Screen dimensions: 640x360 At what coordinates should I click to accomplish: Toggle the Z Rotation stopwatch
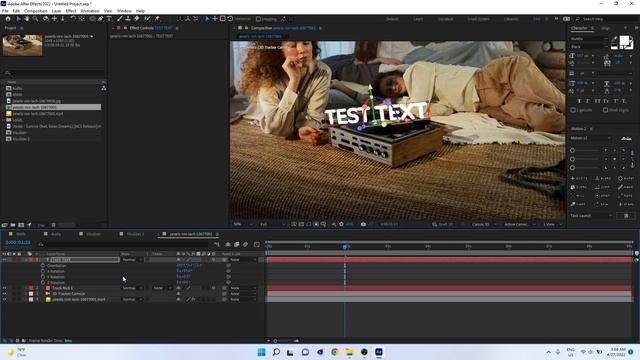pos(43,282)
